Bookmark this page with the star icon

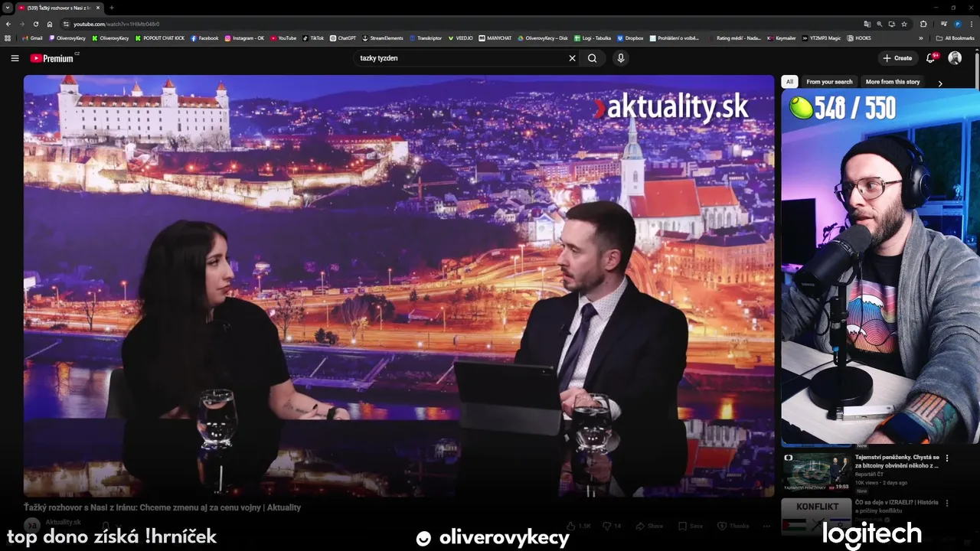pyautogui.click(x=904, y=24)
